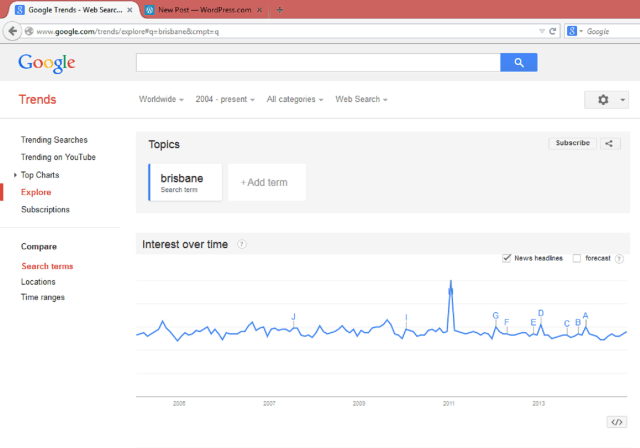Uncheck the News headlines checkbox
Viewport: 640px width, 448px height.
point(507,258)
